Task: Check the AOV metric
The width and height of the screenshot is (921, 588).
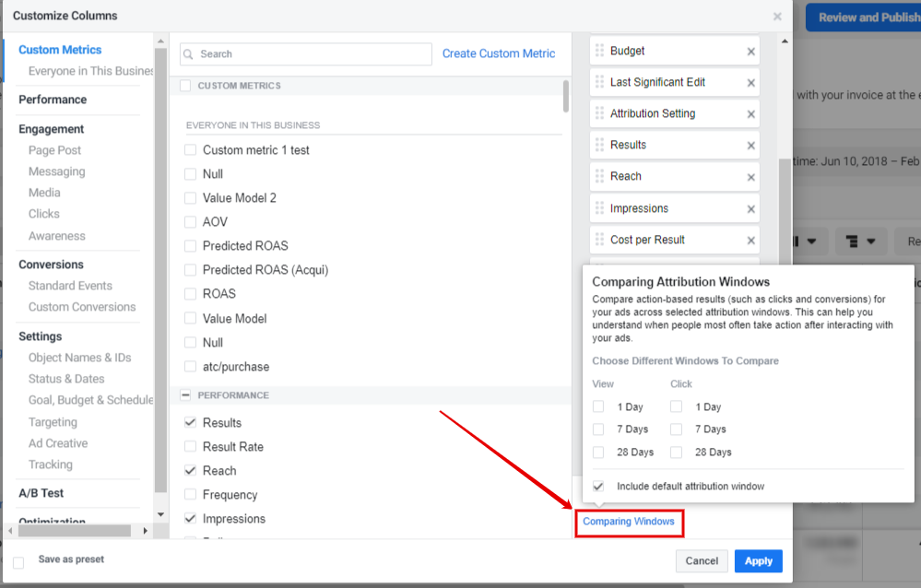Action: point(190,222)
